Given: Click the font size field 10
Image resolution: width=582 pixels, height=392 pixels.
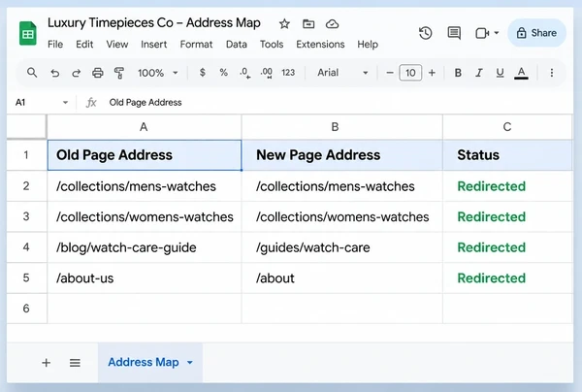Looking at the screenshot, I should pyautogui.click(x=410, y=73).
